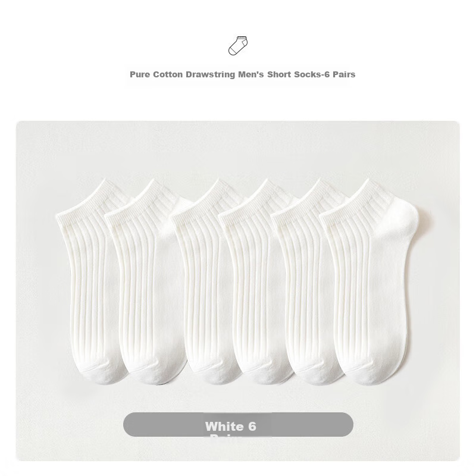Click the "White 6" label text
Image resolution: width=476 pixels, height=476 pixels.
coord(231,427)
